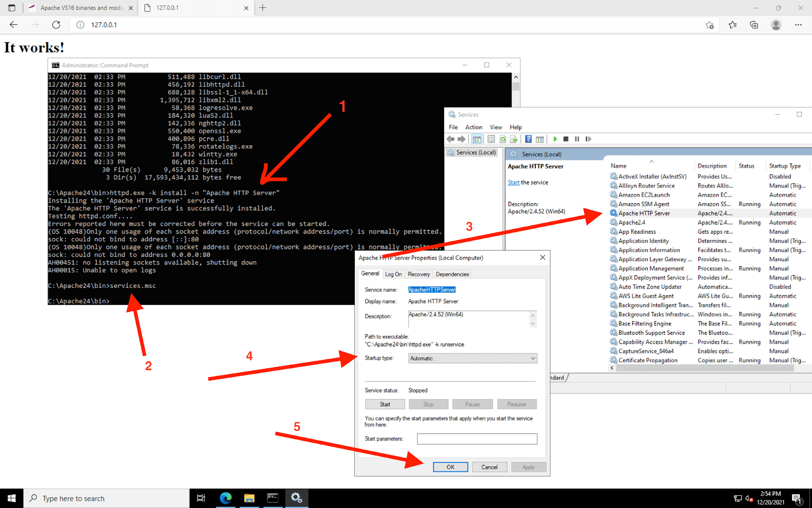
Task: Open the View menu in Services
Action: [496, 127]
